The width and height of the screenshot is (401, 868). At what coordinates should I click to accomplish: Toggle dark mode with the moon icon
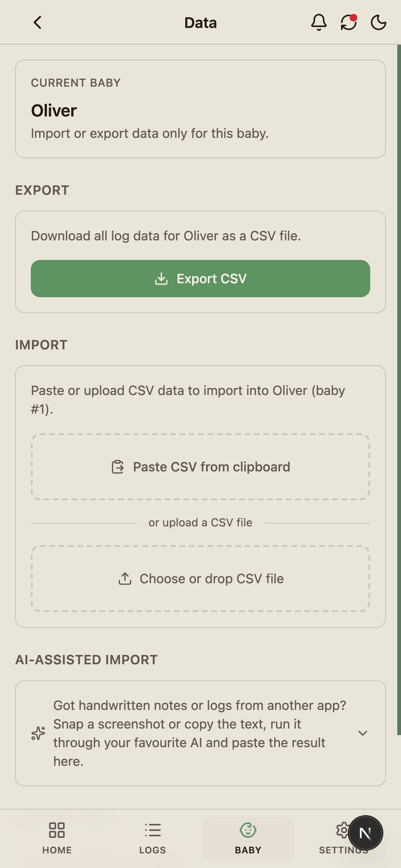tap(378, 23)
